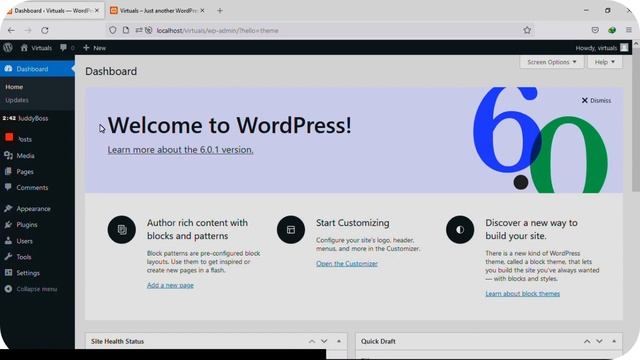Screen dimensions: 640x360
Task: Expand the Help dropdown tab
Action: coord(604,62)
